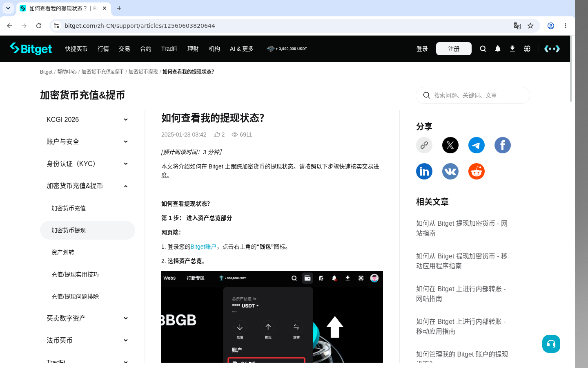Open AI & 更多 menu in navigation
Image resolution: width=588 pixels, height=368 pixels.
click(x=242, y=49)
